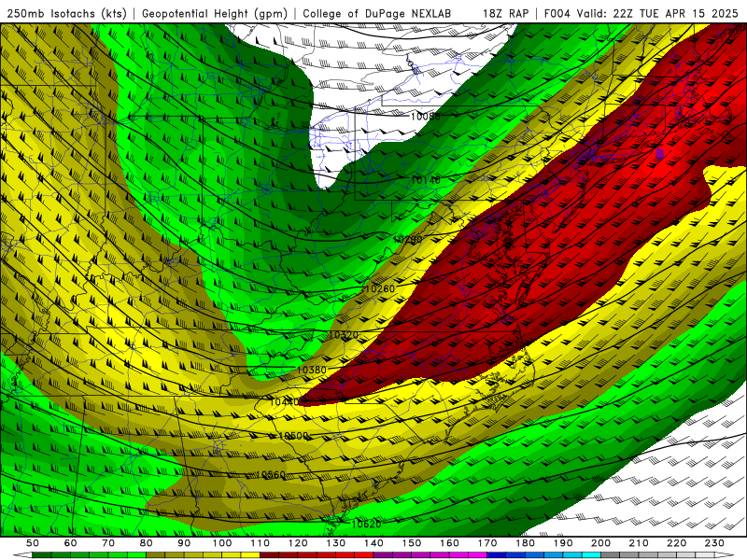Select the 10560 height contour label
This screenshot has height=560, width=747.
271,475
